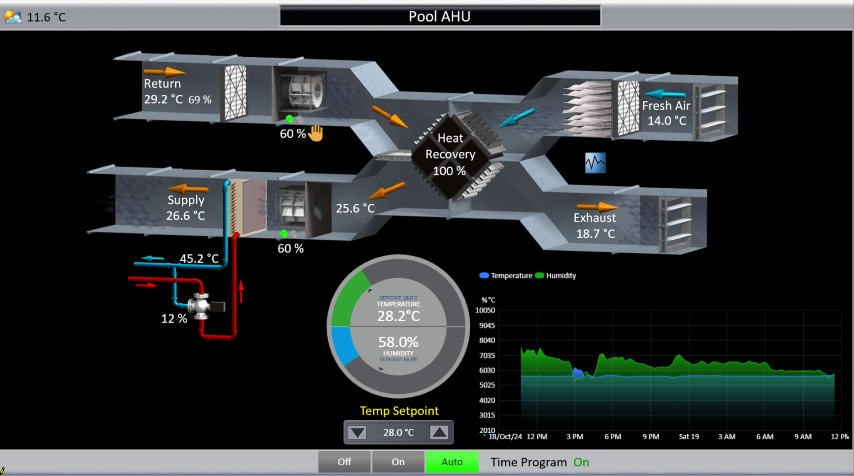Set the AHU mode to Auto
854x476 pixels.
(452, 462)
